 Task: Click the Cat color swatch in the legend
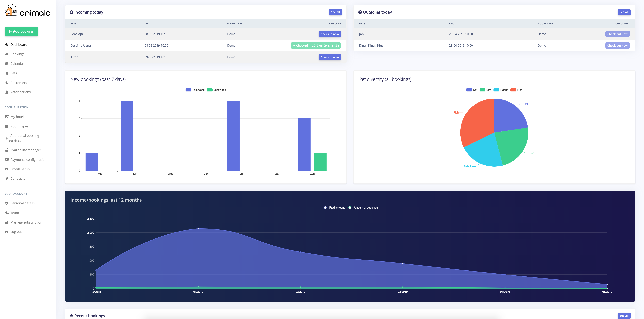pos(469,90)
